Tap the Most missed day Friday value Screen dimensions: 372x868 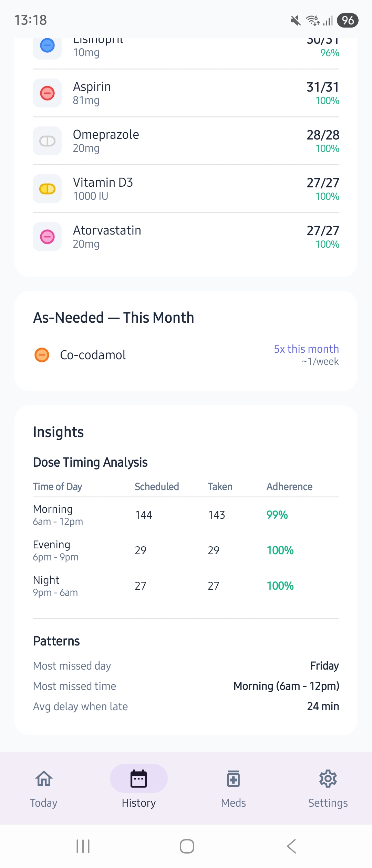tap(324, 666)
